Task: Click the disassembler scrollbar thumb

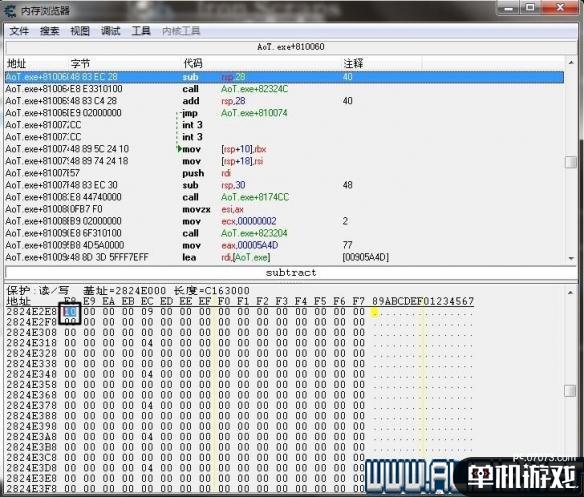Action: point(571,162)
